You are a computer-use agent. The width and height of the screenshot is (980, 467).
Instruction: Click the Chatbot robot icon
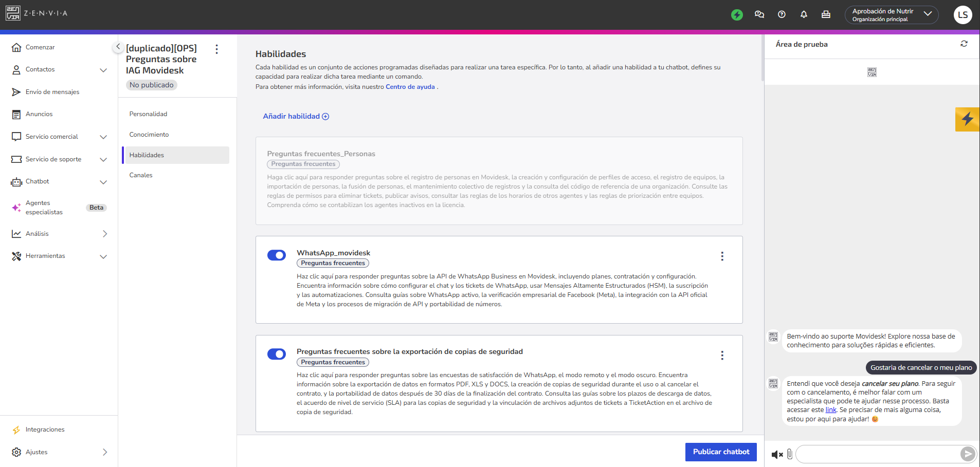[x=16, y=182]
